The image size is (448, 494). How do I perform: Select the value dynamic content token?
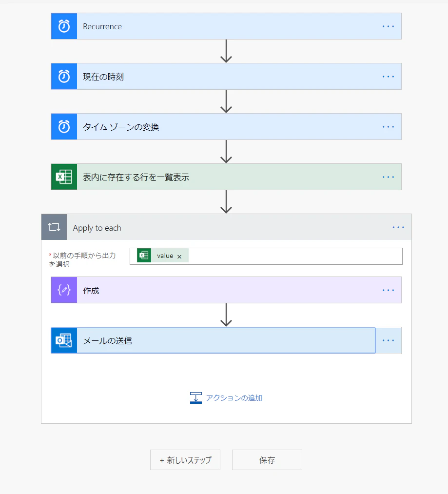pos(163,256)
